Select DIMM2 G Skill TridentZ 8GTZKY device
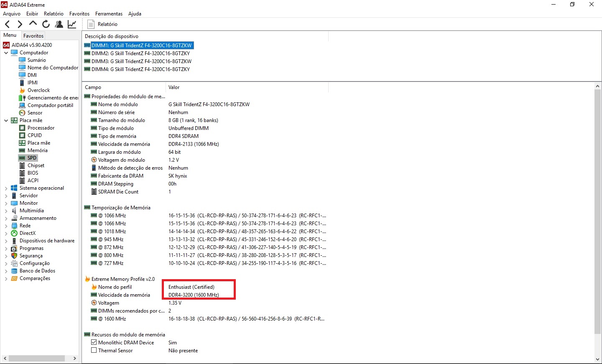The image size is (602, 364). click(x=140, y=53)
